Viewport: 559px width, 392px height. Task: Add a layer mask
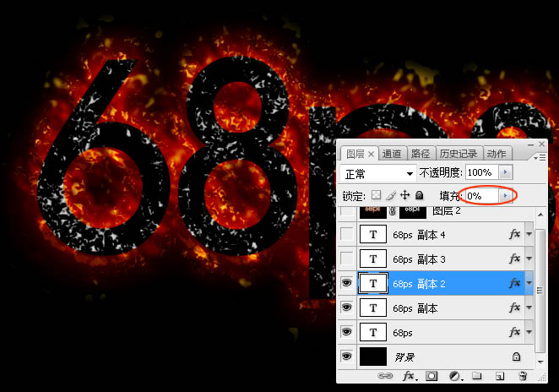point(431,376)
